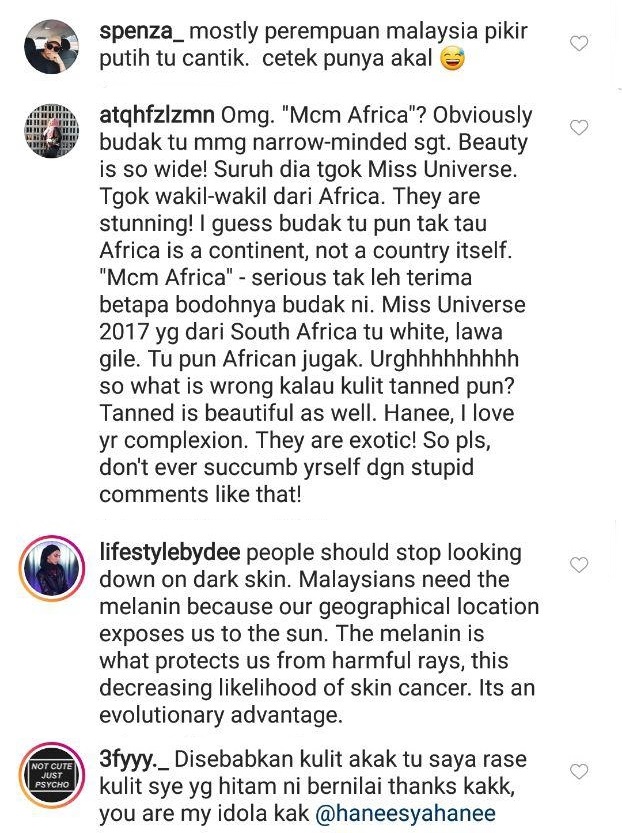The image size is (622, 833).
Task: Visit the atqhfzlzmn profile via username
Action: [157, 115]
